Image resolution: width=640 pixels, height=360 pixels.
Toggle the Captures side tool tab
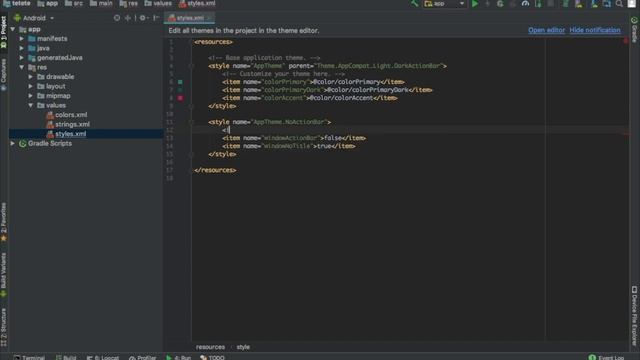[x=4, y=74]
